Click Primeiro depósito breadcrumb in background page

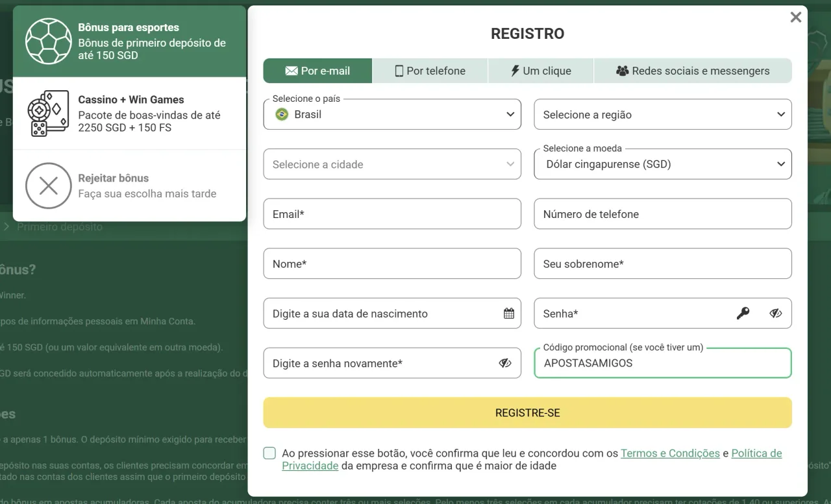coord(60,227)
